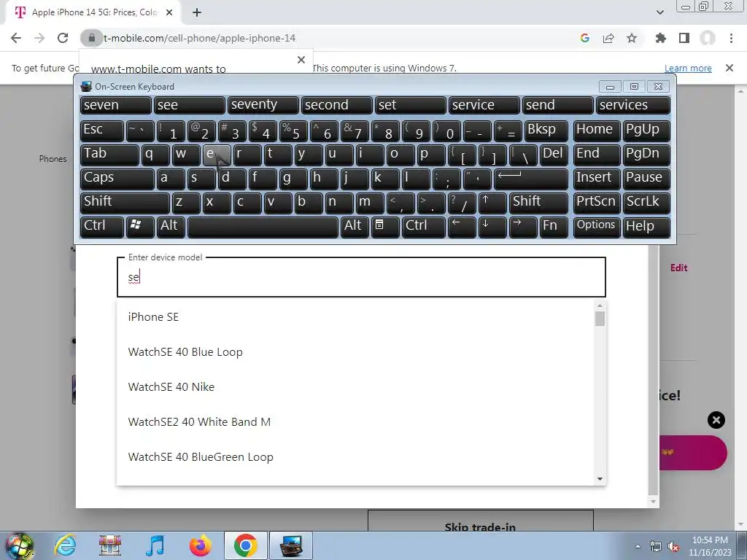Toggle the right Shift key
Viewport: 747px width, 560px height.
[x=538, y=203]
